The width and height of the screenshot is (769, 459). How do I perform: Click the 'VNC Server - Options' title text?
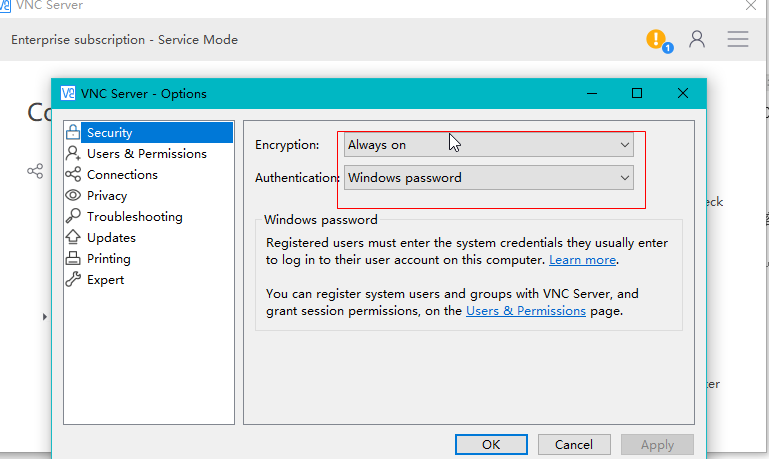144,94
